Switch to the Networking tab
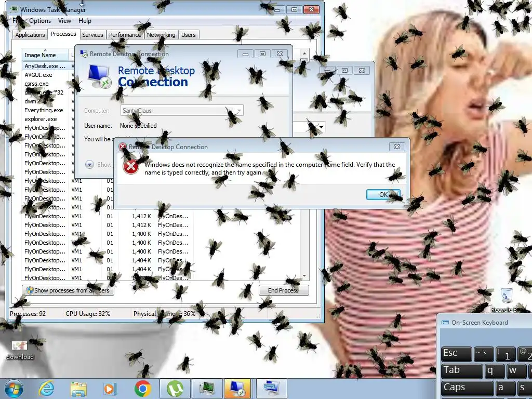 point(161,35)
